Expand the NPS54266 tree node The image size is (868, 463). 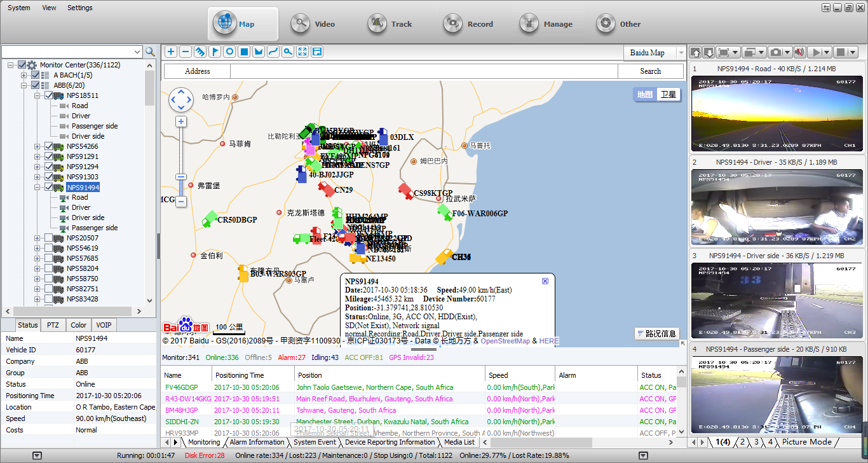point(37,146)
